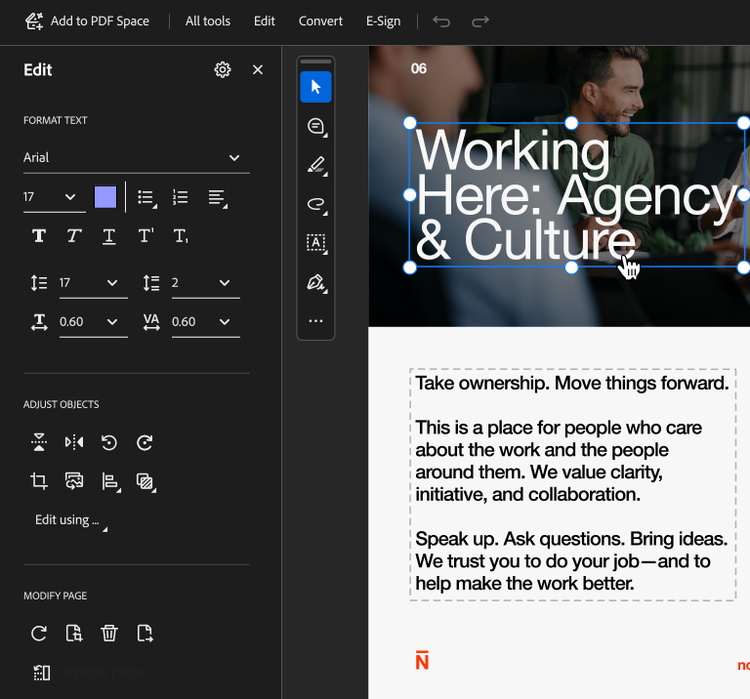This screenshot has height=699, width=750.
Task: Expand line spacing 17 dropdown
Action: 112,283
